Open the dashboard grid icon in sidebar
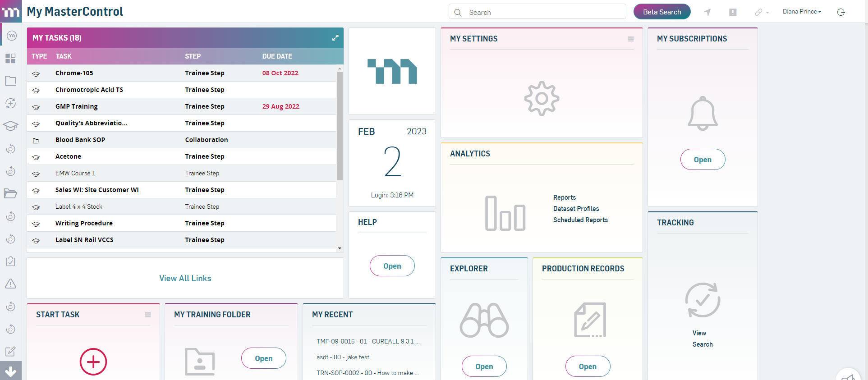Viewport: 868px width, 380px height. 10,58
